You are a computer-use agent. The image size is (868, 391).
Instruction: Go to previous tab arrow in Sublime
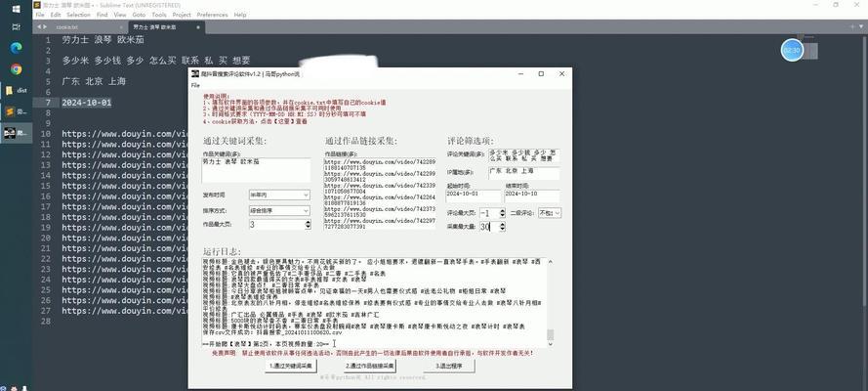(39, 26)
